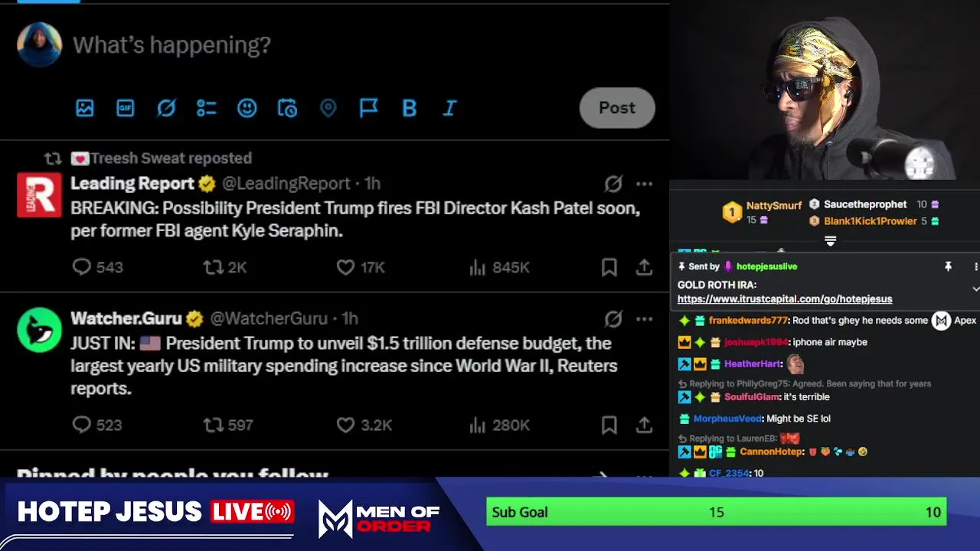Add a poll with the poll icon
This screenshot has width=980, height=551.
click(206, 108)
